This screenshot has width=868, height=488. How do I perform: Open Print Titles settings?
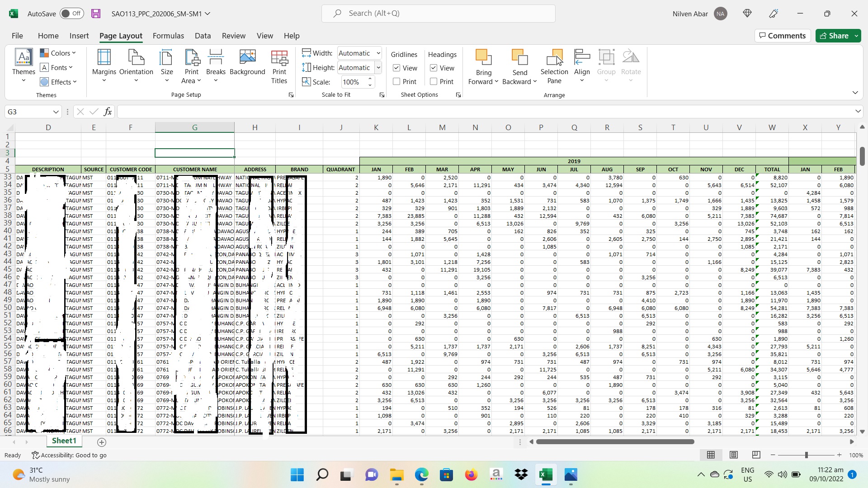(x=279, y=66)
